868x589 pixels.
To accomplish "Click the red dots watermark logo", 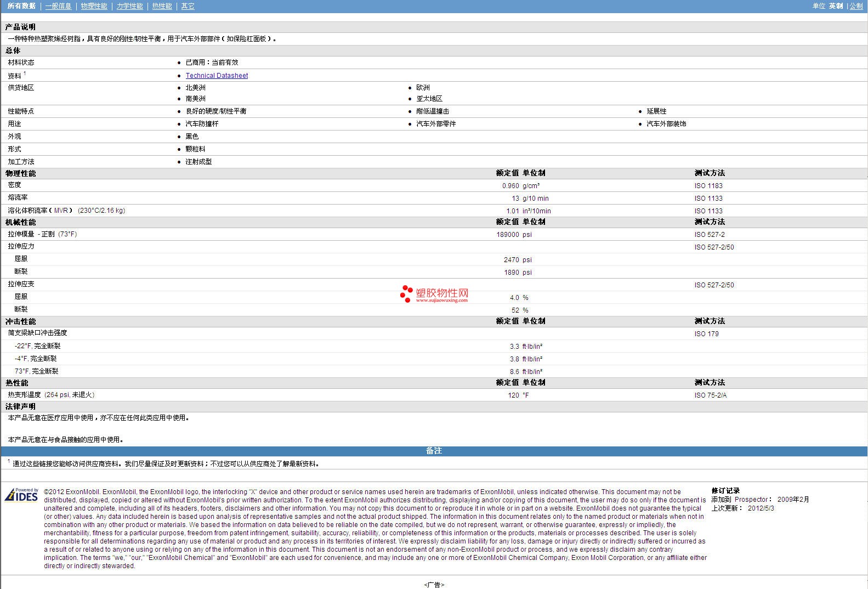I will click(x=406, y=293).
